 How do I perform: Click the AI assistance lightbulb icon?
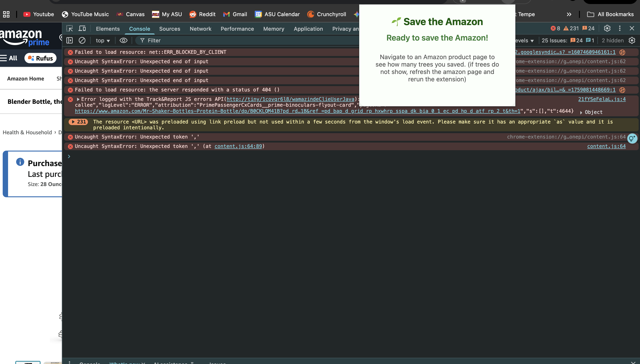click(x=632, y=138)
